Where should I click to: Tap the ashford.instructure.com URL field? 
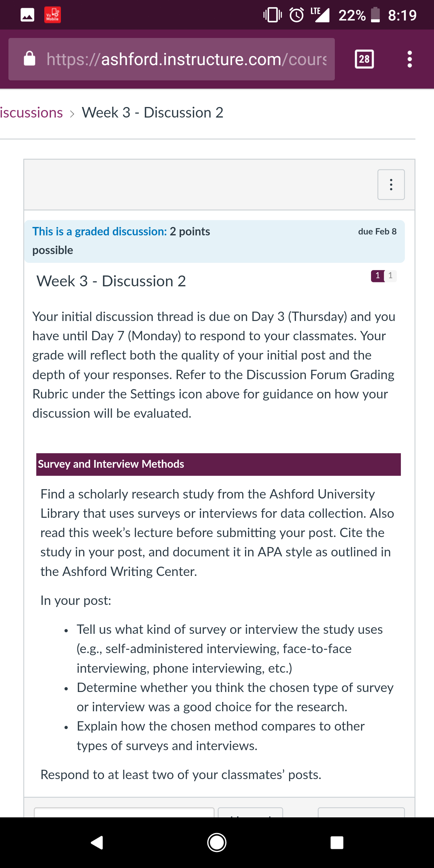pos(171,59)
